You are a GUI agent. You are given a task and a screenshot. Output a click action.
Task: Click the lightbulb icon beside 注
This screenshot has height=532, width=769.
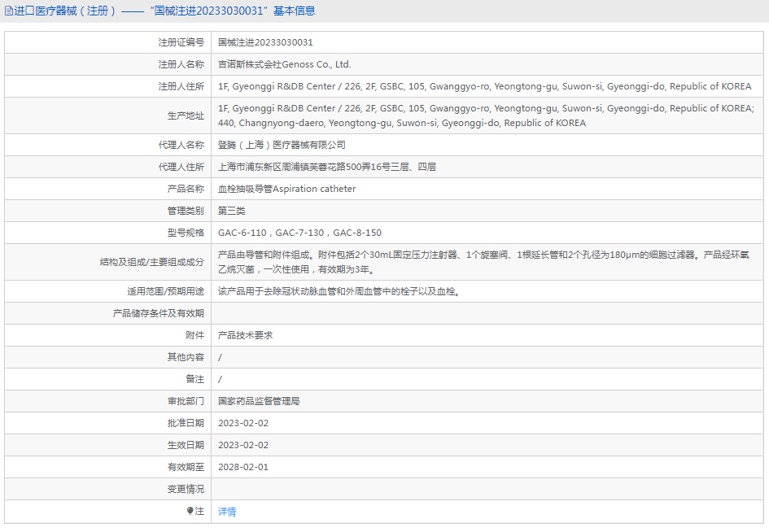coord(190,511)
